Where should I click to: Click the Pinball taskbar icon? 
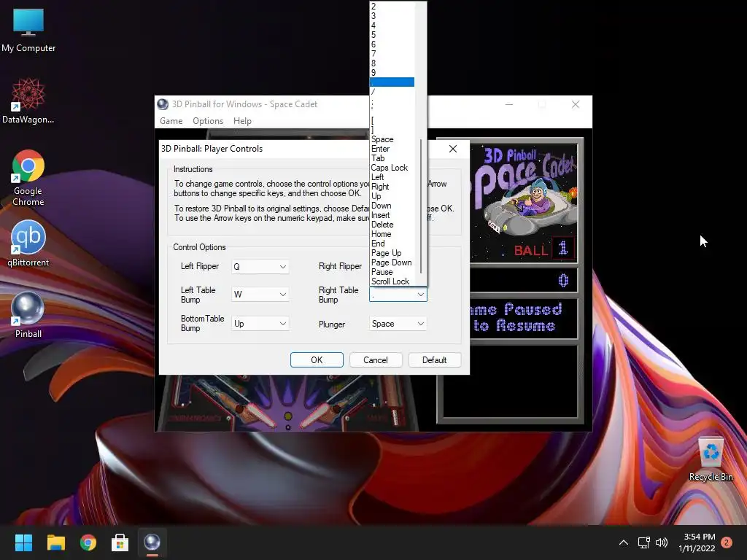point(152,542)
